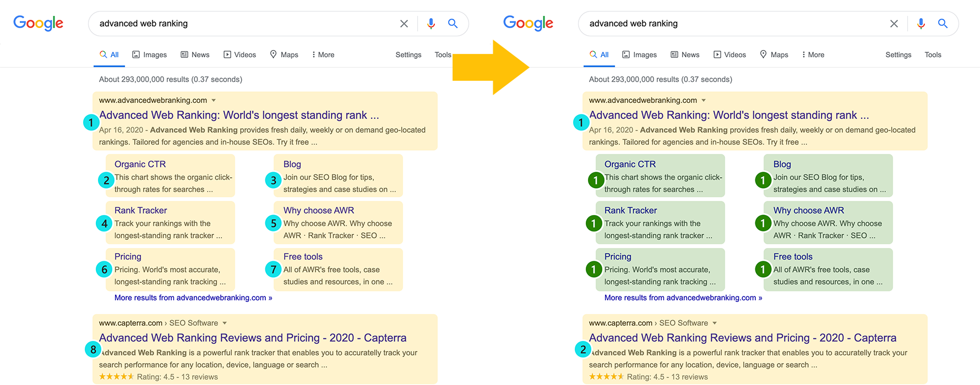Click 'Apr 16, 2020' snippet text on left page

pyautogui.click(x=121, y=130)
